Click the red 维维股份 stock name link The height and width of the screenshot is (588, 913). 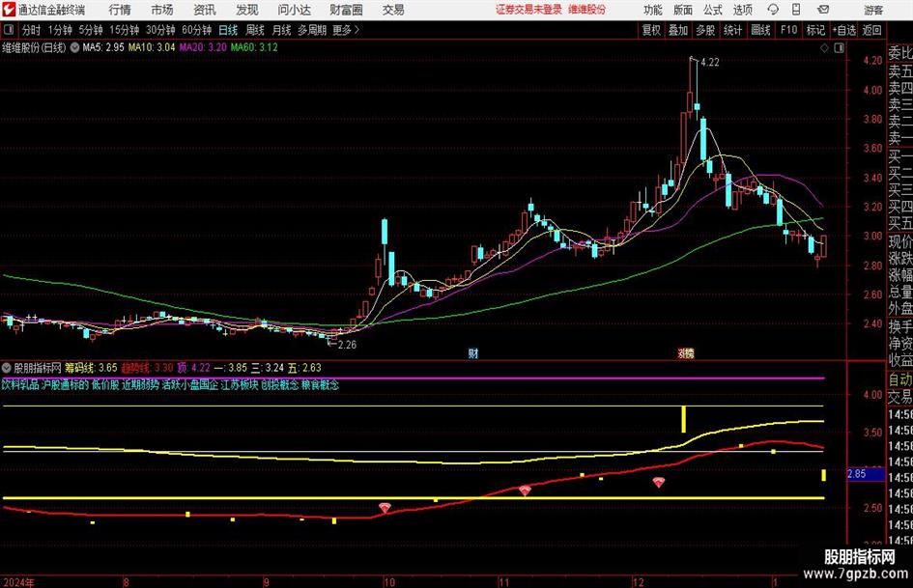pyautogui.click(x=587, y=10)
